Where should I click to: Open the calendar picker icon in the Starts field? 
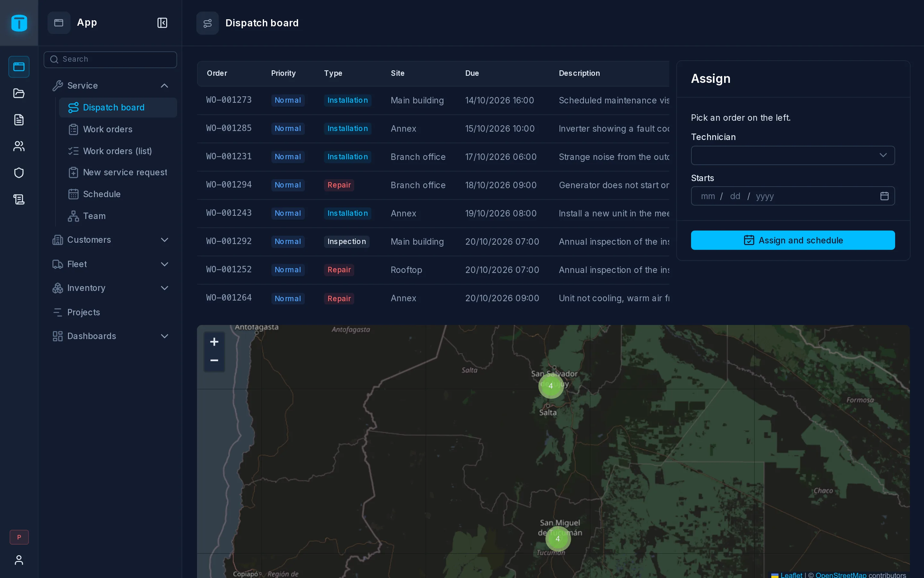(884, 196)
